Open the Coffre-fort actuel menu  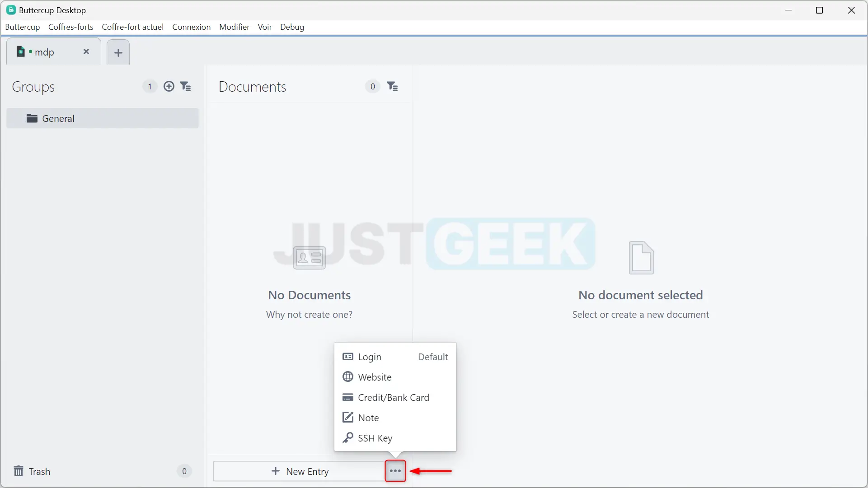coord(133,27)
